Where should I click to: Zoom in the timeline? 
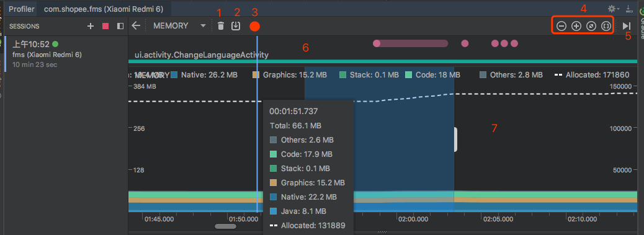576,26
